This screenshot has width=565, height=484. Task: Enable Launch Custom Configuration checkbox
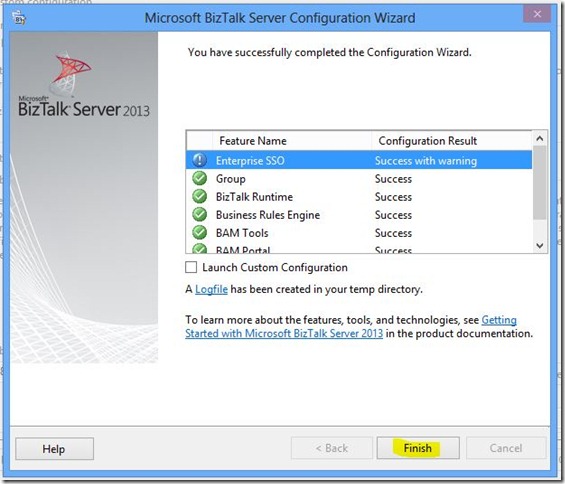[191, 267]
